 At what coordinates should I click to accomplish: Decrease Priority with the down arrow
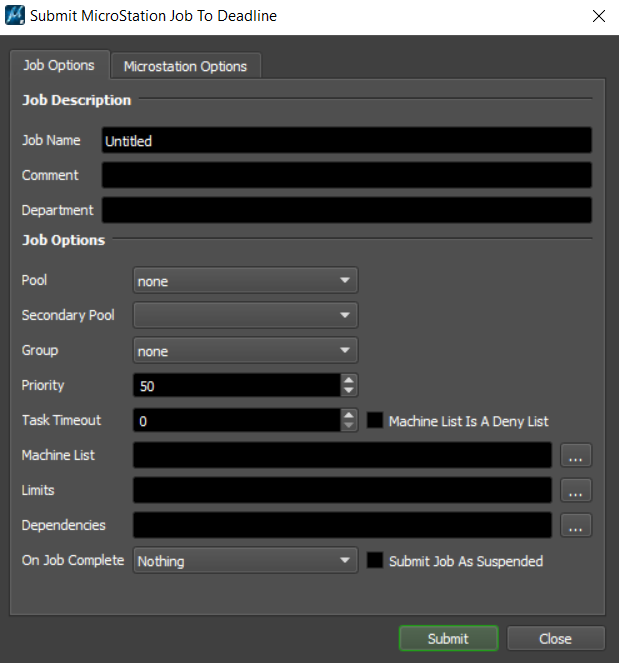coord(349,391)
